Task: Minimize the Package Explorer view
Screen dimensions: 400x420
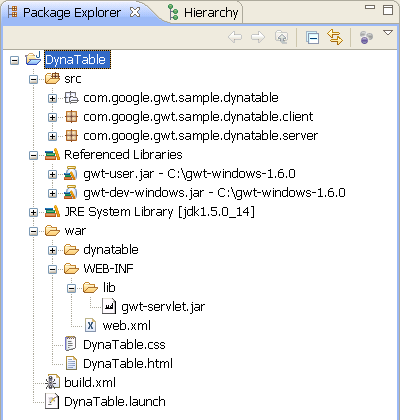Action: point(370,7)
